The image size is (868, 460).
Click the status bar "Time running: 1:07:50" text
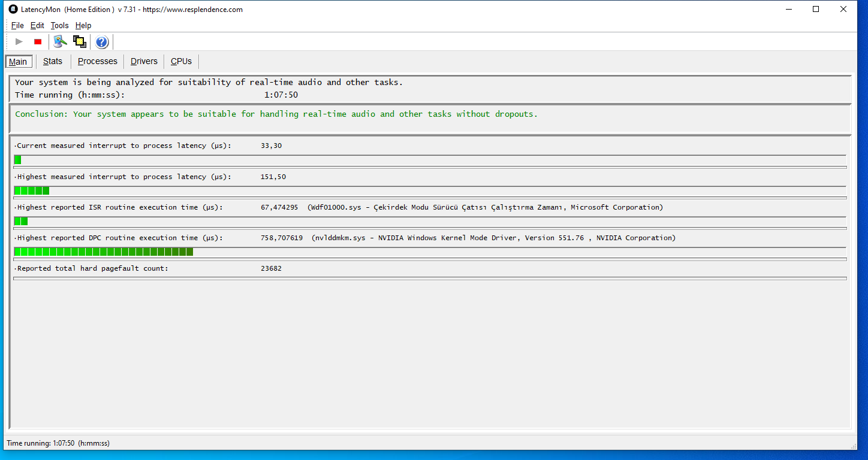(x=58, y=443)
